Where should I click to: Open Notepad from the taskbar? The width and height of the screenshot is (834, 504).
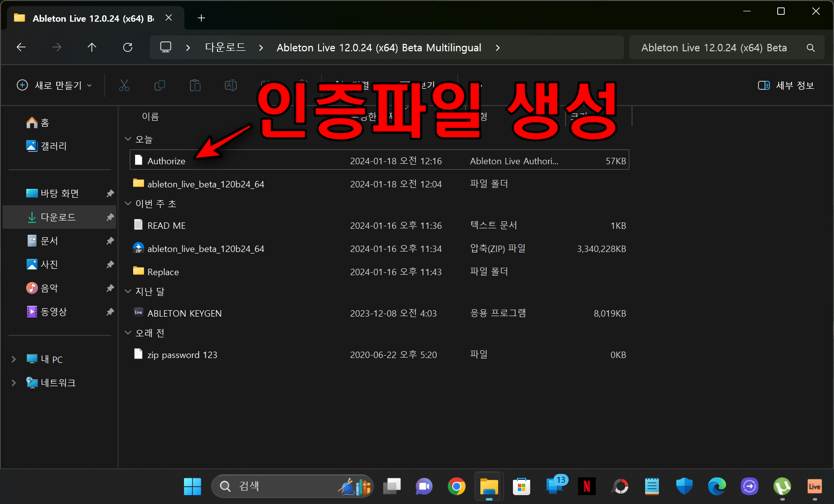652,487
